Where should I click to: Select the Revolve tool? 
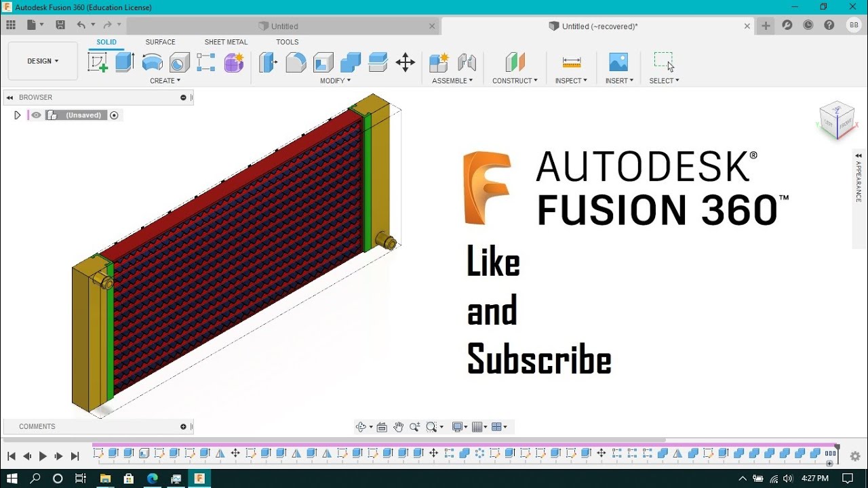coord(153,62)
